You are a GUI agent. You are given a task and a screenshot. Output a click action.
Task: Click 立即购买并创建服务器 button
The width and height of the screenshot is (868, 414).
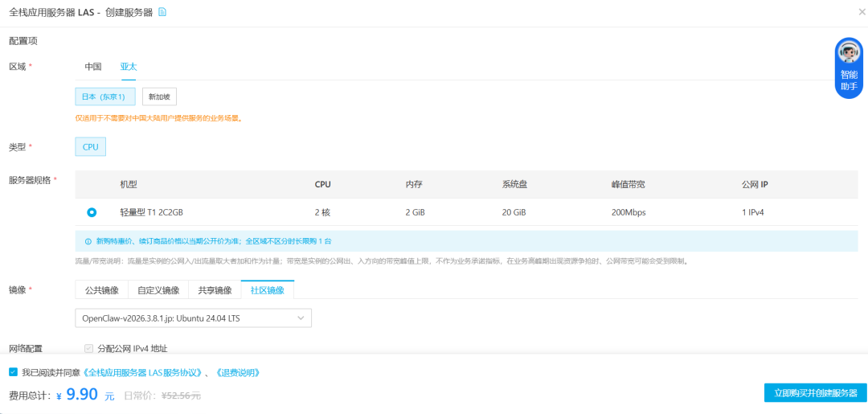(816, 392)
